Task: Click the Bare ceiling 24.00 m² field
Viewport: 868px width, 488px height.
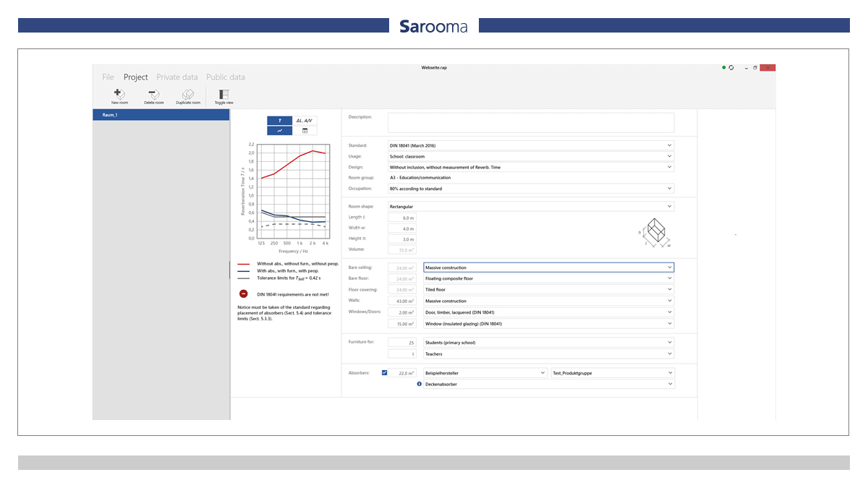Action: coord(402,267)
